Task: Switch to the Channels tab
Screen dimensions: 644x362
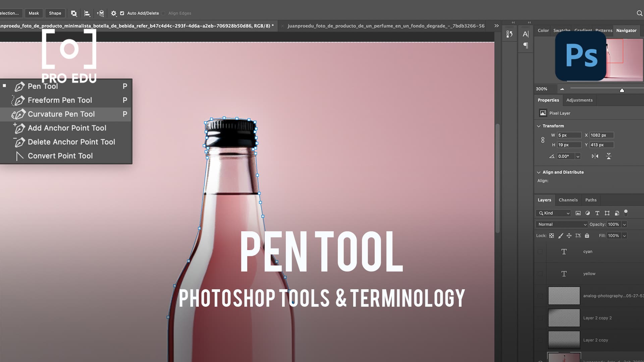Action: pyautogui.click(x=568, y=200)
